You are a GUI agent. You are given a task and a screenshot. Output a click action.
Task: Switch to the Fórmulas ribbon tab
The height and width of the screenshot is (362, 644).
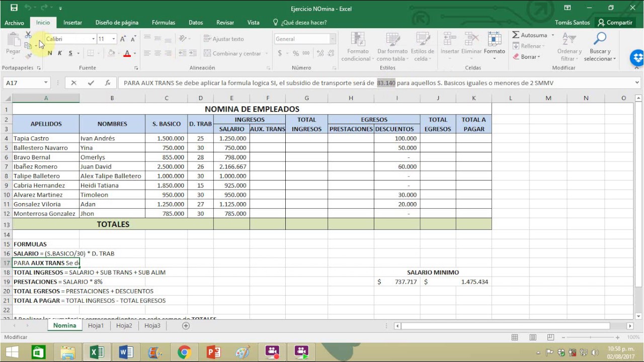coord(164,23)
